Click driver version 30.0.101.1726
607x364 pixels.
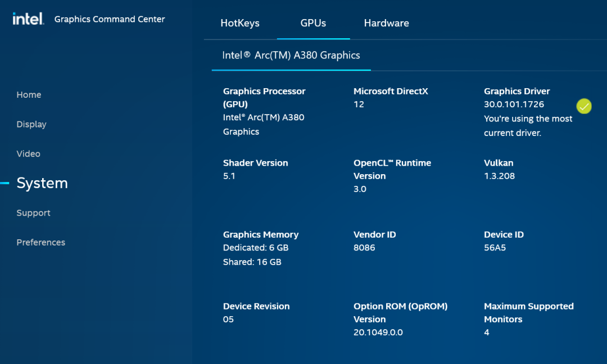[514, 104]
